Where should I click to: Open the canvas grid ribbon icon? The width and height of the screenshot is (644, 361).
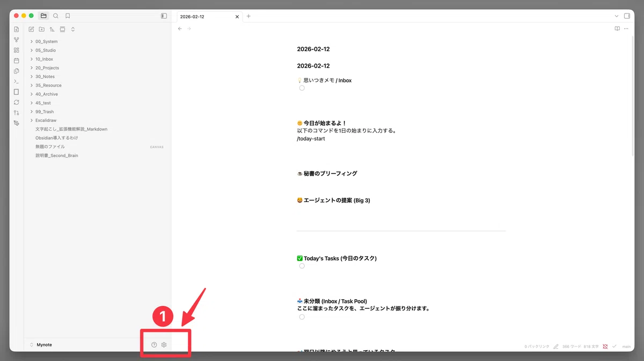click(17, 50)
